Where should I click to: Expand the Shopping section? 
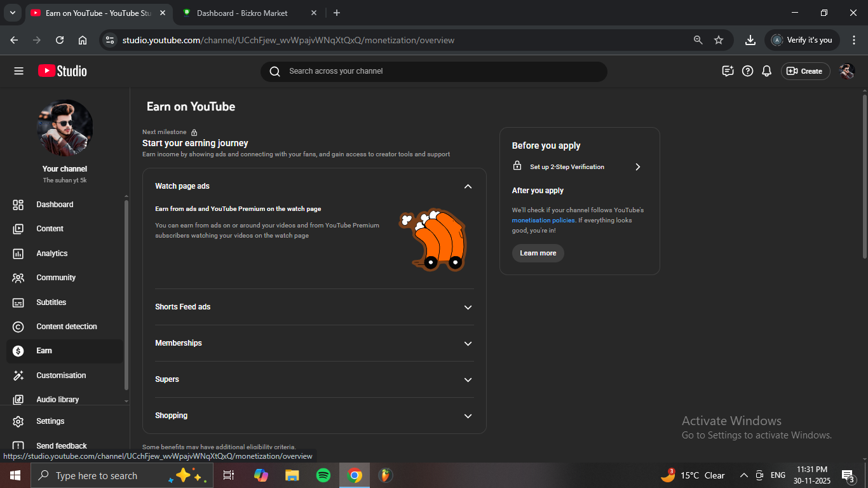468,416
